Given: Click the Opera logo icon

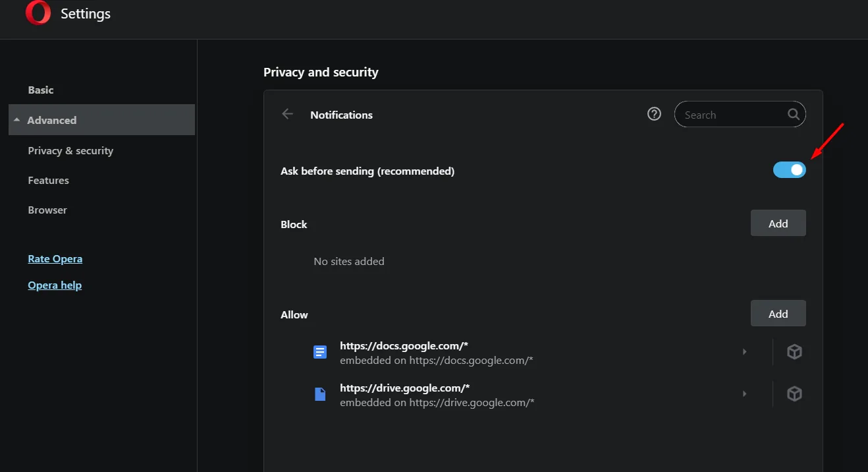Looking at the screenshot, I should pos(38,13).
